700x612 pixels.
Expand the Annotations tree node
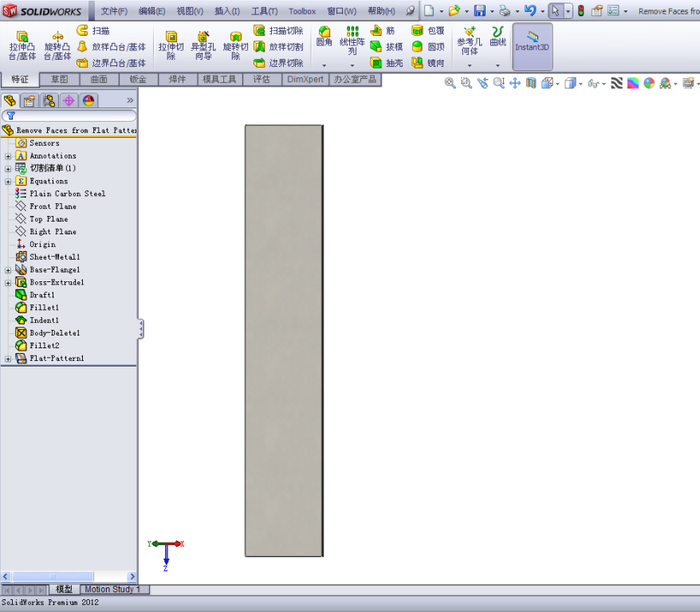click(8, 156)
